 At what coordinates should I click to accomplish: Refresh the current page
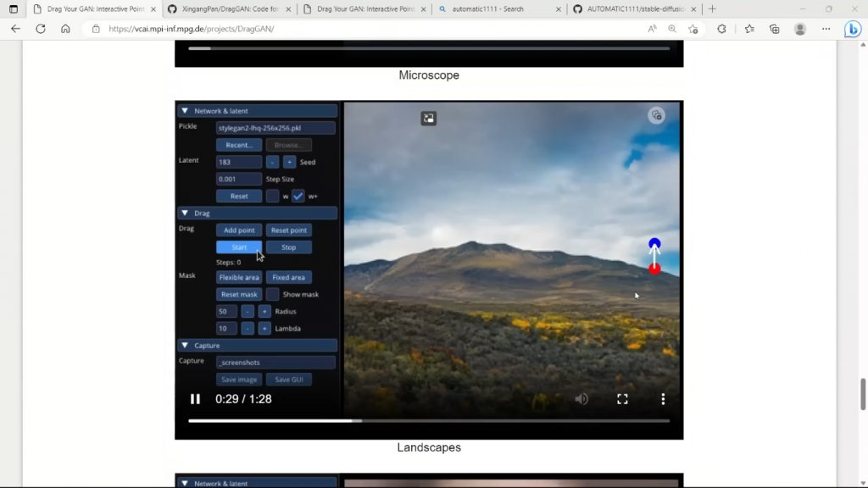[x=41, y=29]
